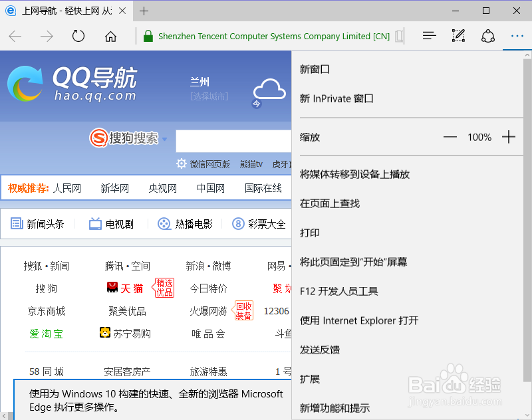532x420 pixels.
Task: Open the 国际在线 link
Action: [263, 188]
